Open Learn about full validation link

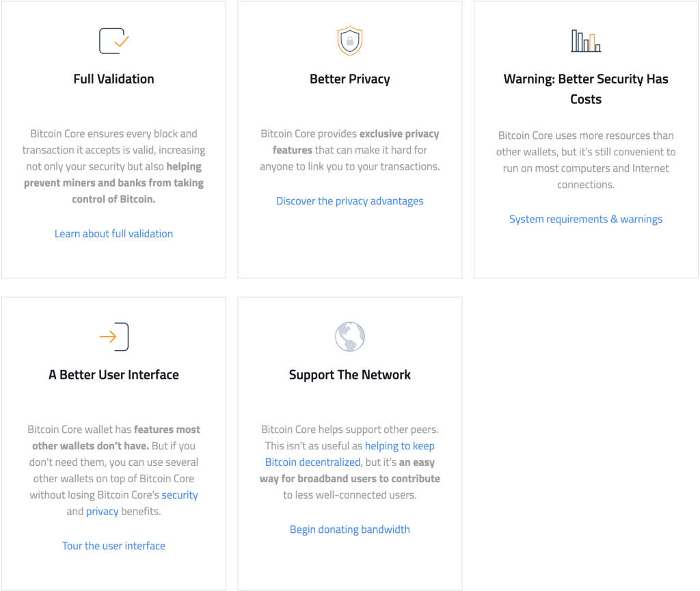click(114, 234)
